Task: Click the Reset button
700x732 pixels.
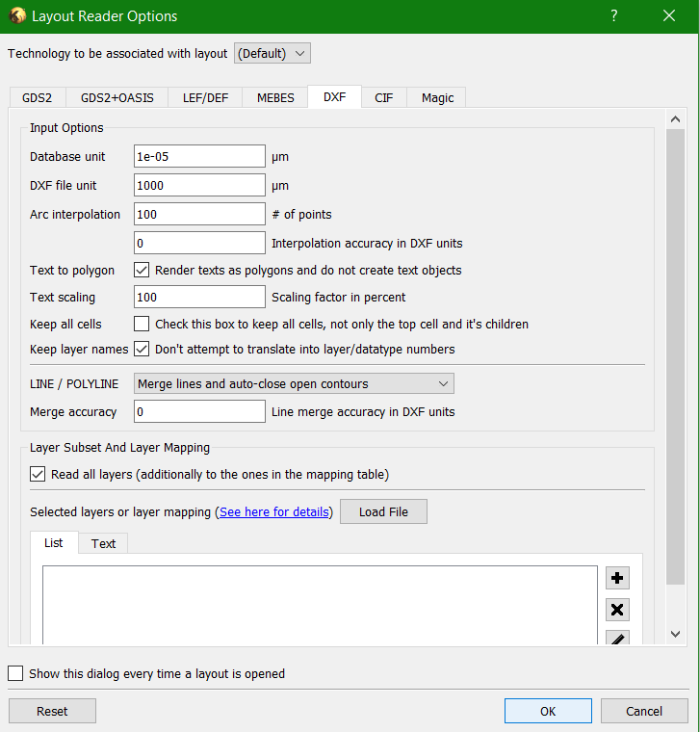Action: click(52, 711)
